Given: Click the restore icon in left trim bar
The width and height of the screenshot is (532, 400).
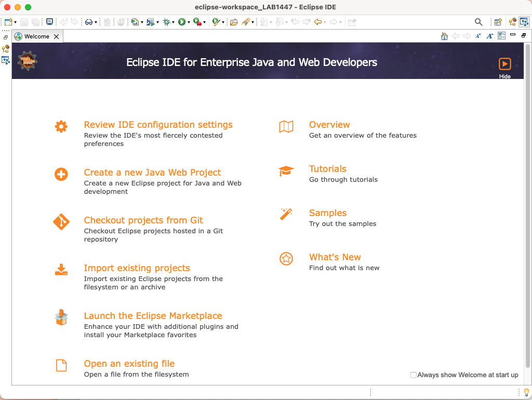Looking at the screenshot, I should click(6, 37).
